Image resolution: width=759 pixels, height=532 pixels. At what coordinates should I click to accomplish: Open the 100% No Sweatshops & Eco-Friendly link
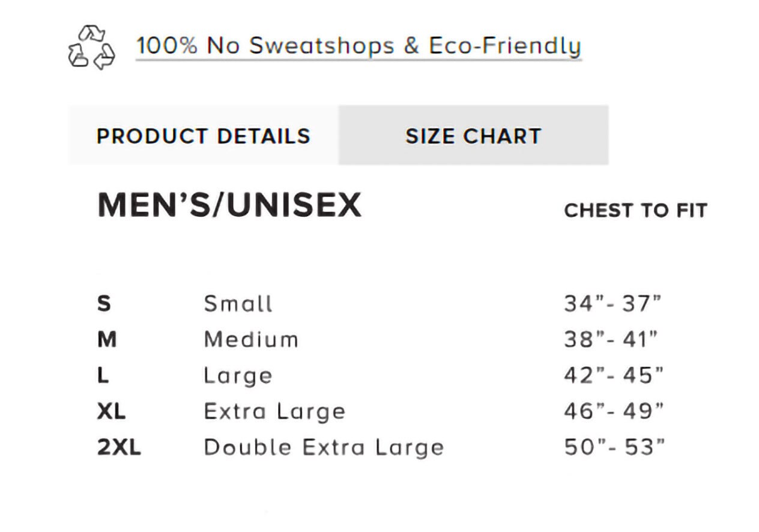pyautogui.click(x=358, y=46)
